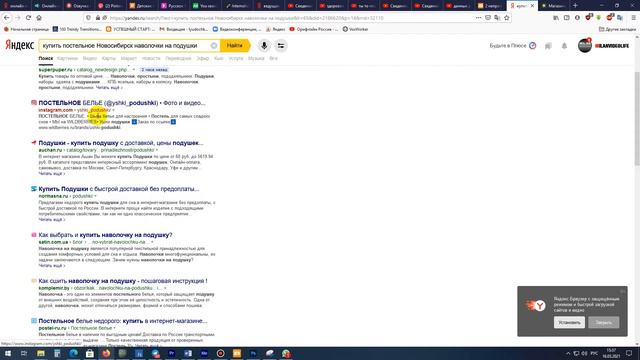Switch to the Картинки tab

point(67,58)
